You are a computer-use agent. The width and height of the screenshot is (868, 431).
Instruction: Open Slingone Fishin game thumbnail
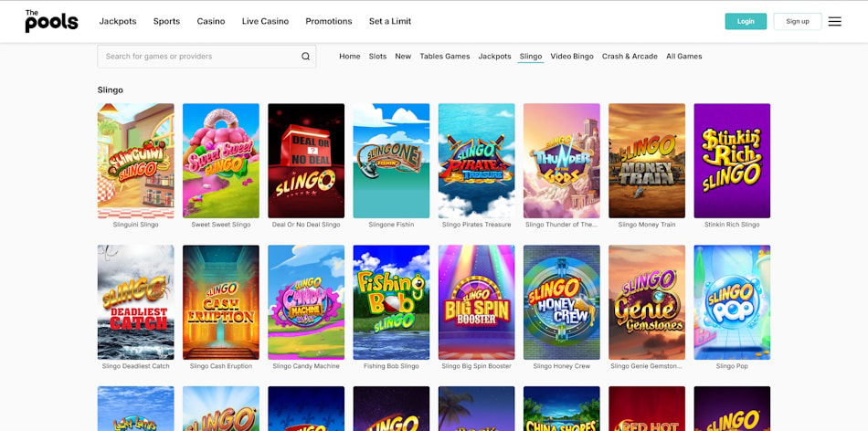[x=391, y=161]
